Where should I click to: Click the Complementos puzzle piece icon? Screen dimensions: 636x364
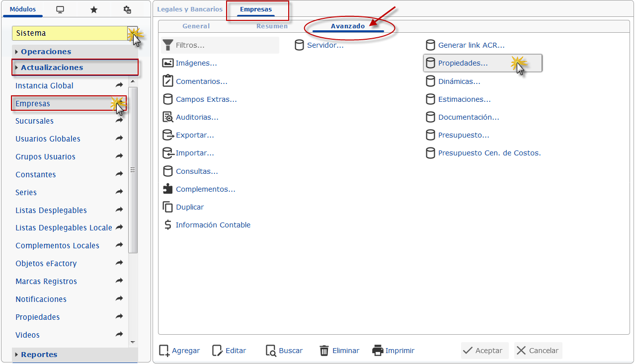[168, 189]
